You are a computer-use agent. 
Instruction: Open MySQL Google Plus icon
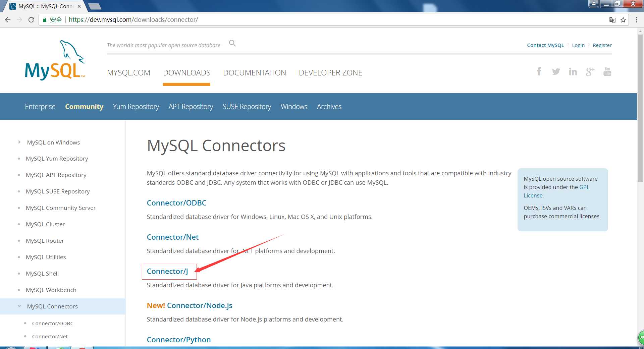pyautogui.click(x=590, y=71)
